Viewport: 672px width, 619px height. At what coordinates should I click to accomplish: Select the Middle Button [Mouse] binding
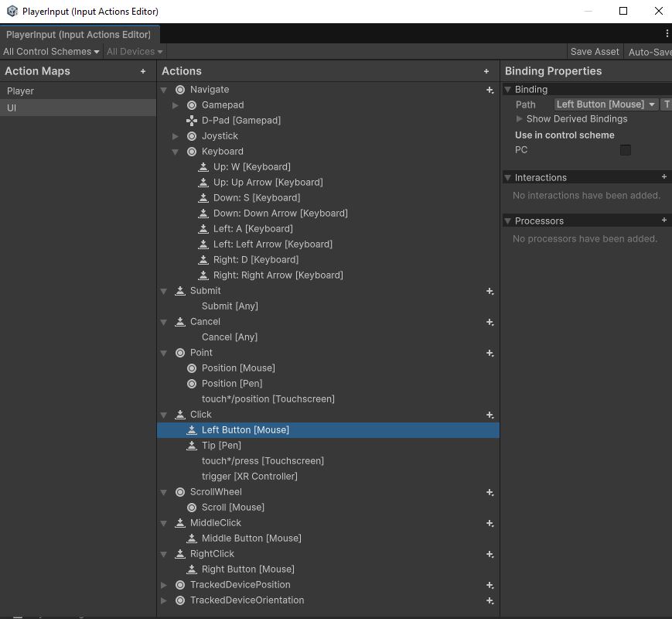[251, 539]
